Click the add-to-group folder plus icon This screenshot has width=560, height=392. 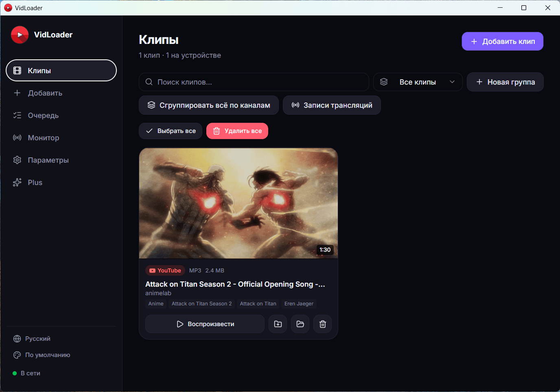coord(278,324)
